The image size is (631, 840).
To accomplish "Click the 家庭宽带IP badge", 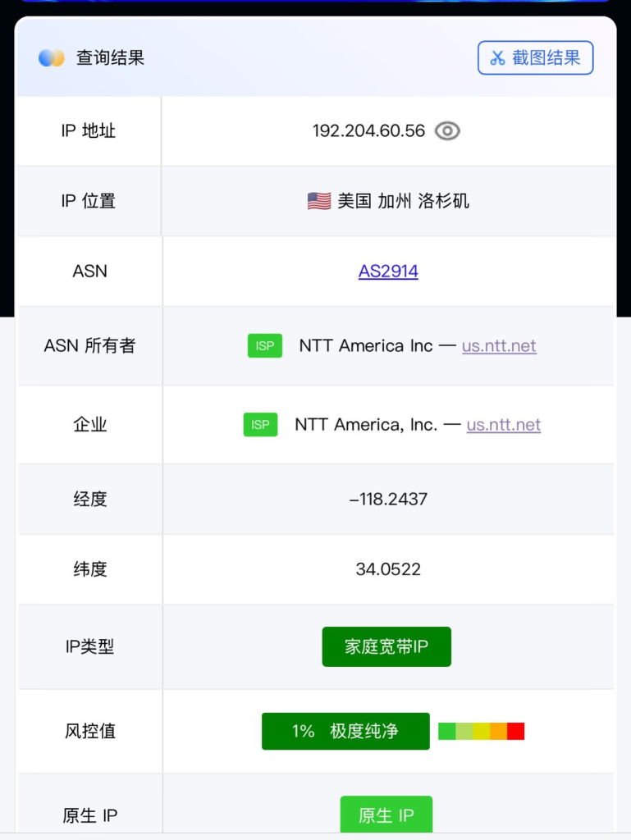I will click(x=386, y=647).
